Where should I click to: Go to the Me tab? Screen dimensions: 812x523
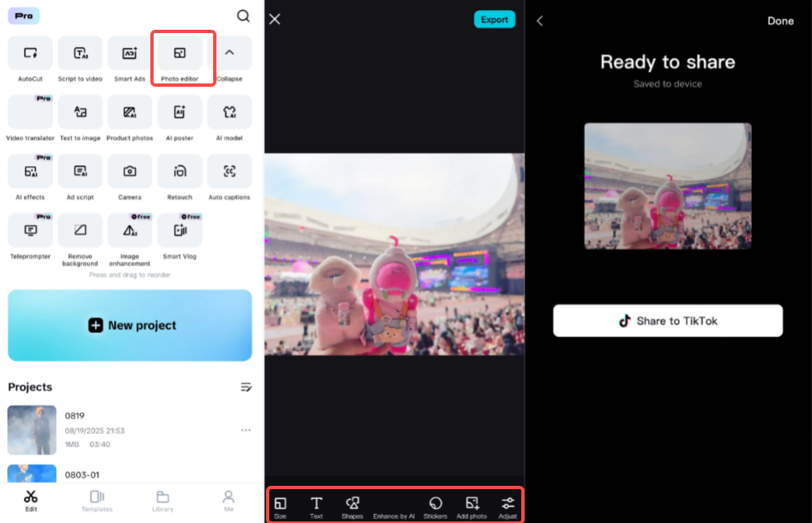tap(229, 502)
